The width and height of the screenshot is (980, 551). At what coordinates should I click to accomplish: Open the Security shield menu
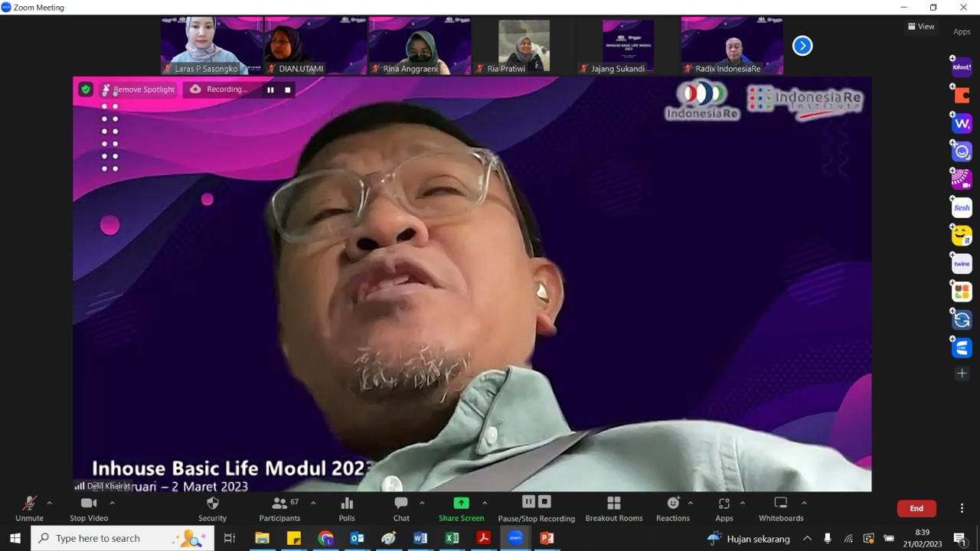click(213, 509)
